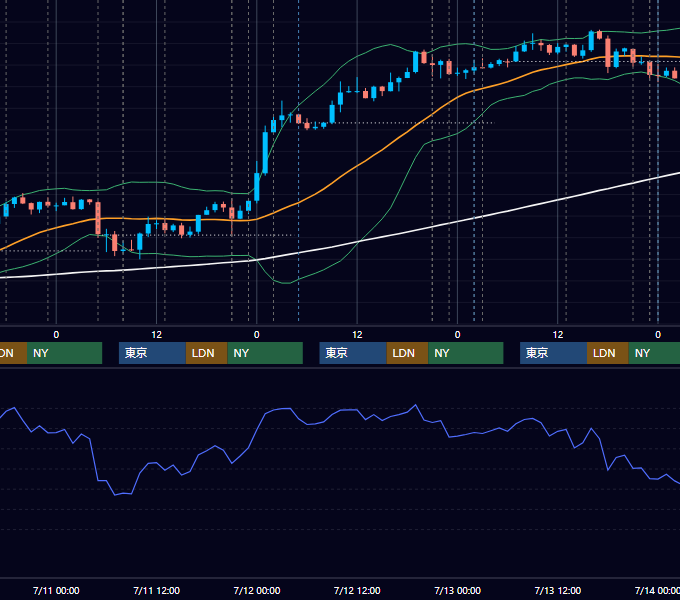Click the first NY block beside the cut-off LDN

coord(64,353)
